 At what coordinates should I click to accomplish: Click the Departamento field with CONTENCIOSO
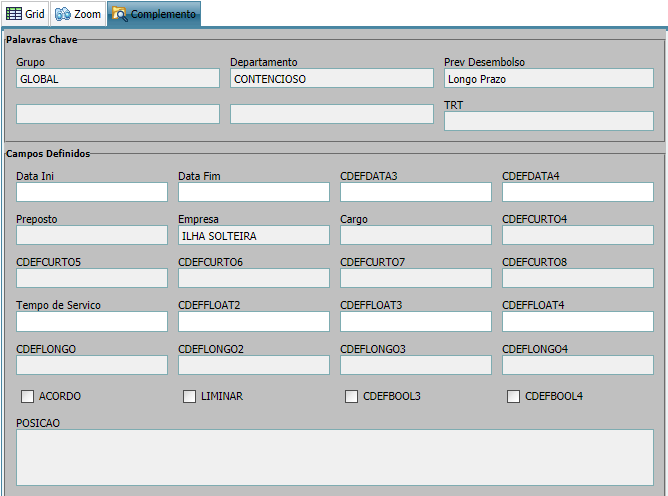[x=332, y=78]
